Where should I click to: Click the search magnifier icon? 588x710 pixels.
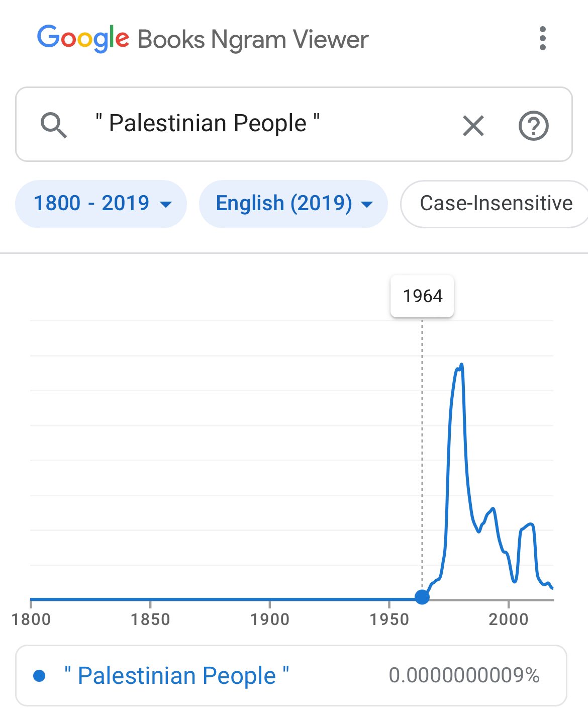tap(53, 125)
